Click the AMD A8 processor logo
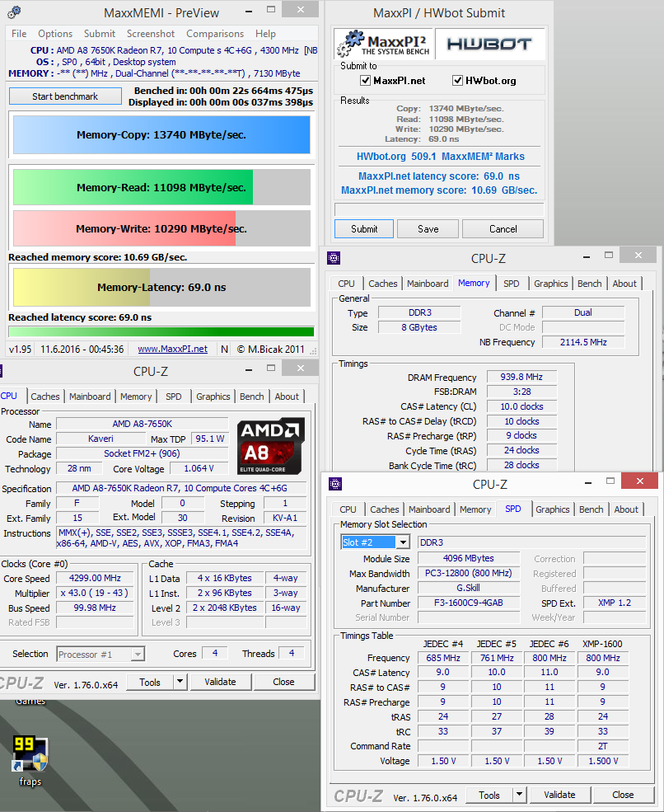This screenshot has height=812, width=664. pos(270,446)
